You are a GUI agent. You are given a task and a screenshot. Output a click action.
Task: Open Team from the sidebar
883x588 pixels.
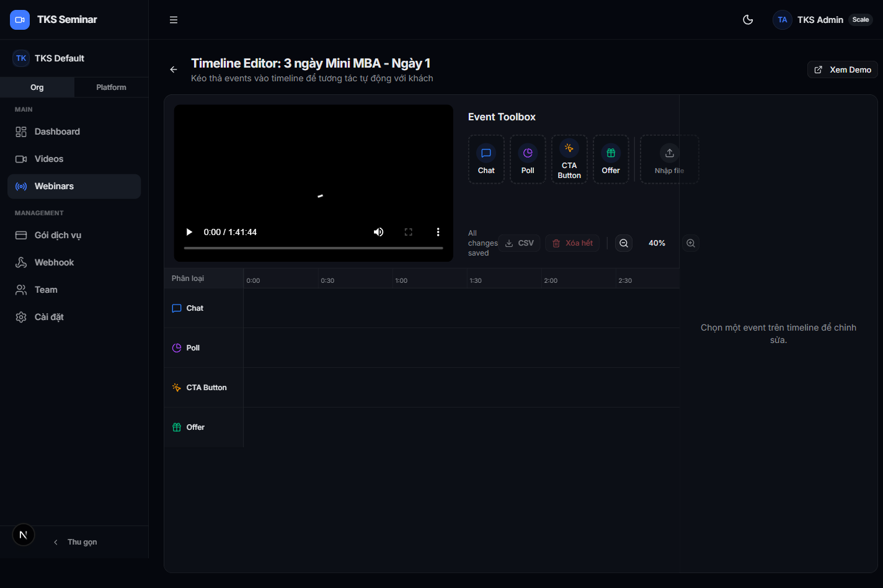tap(74, 290)
